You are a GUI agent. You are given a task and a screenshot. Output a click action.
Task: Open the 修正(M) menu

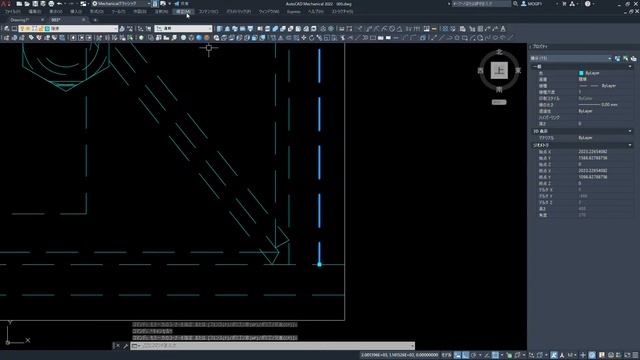pos(182,12)
